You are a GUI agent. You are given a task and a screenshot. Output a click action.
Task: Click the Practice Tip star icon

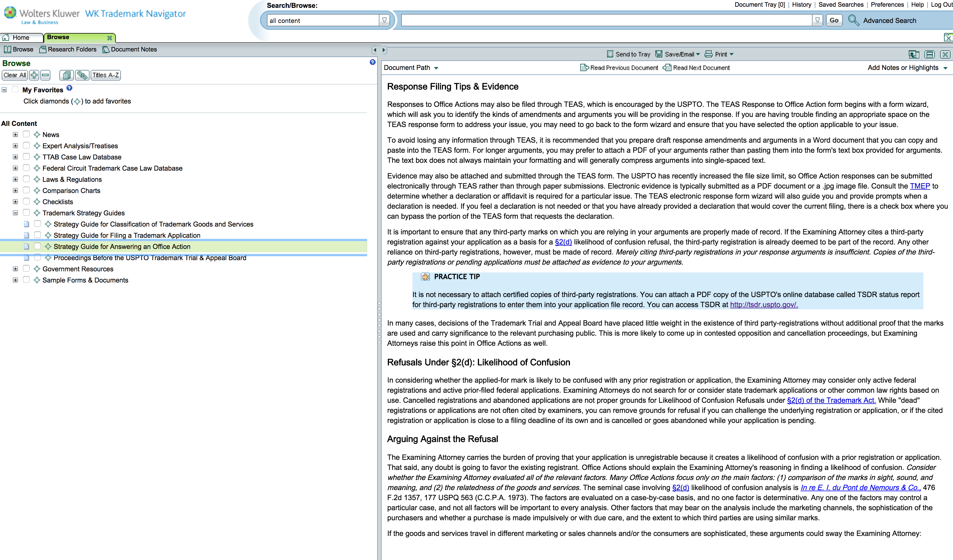point(425,277)
